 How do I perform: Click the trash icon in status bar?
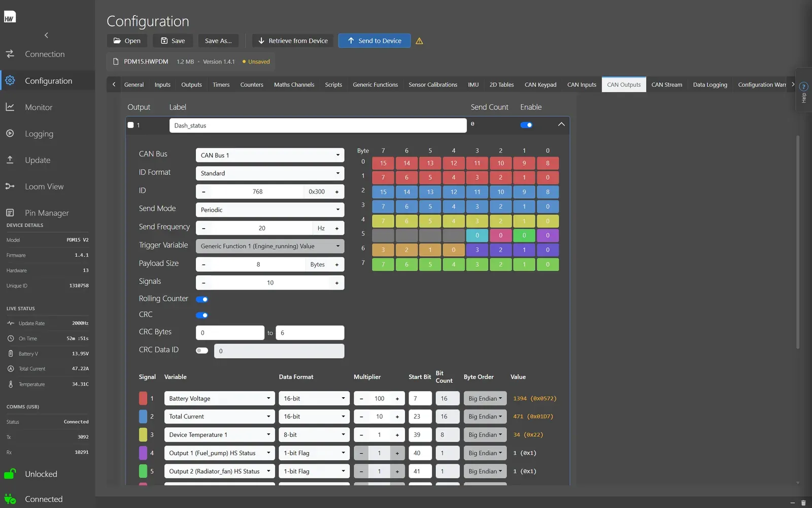(x=803, y=503)
